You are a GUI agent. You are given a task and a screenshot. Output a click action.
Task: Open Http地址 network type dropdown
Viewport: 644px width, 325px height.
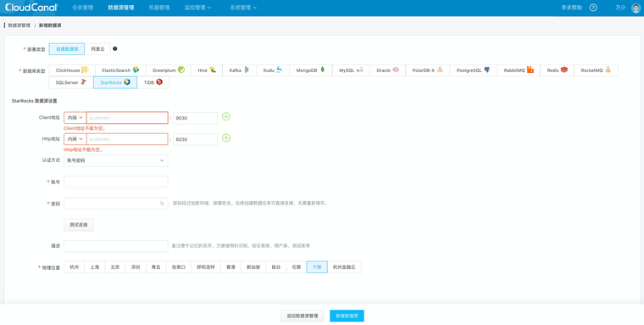pyautogui.click(x=75, y=139)
